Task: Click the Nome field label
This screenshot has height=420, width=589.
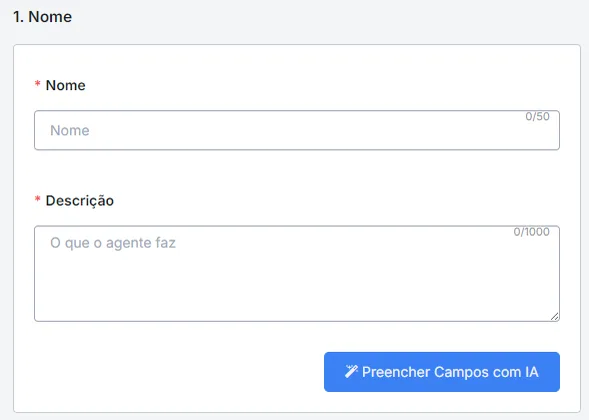Action: [65, 85]
